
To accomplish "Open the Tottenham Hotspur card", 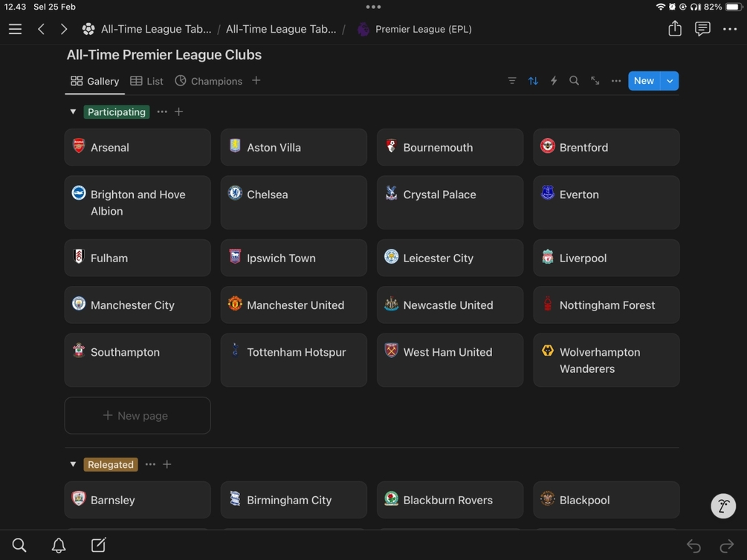I will pos(294,360).
